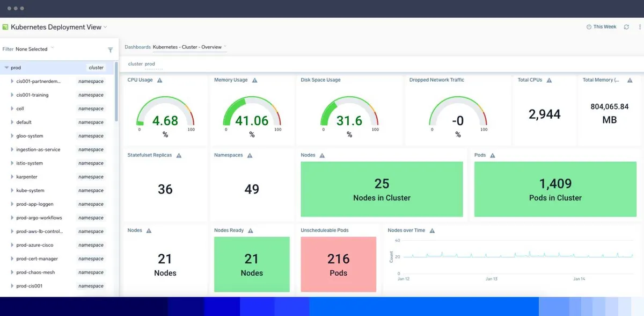Click the refresh icon in top bar

626,27
